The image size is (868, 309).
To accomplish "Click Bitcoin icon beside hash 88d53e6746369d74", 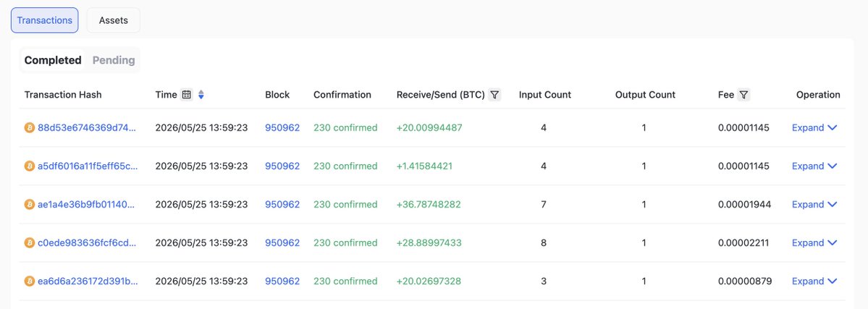I will point(30,128).
